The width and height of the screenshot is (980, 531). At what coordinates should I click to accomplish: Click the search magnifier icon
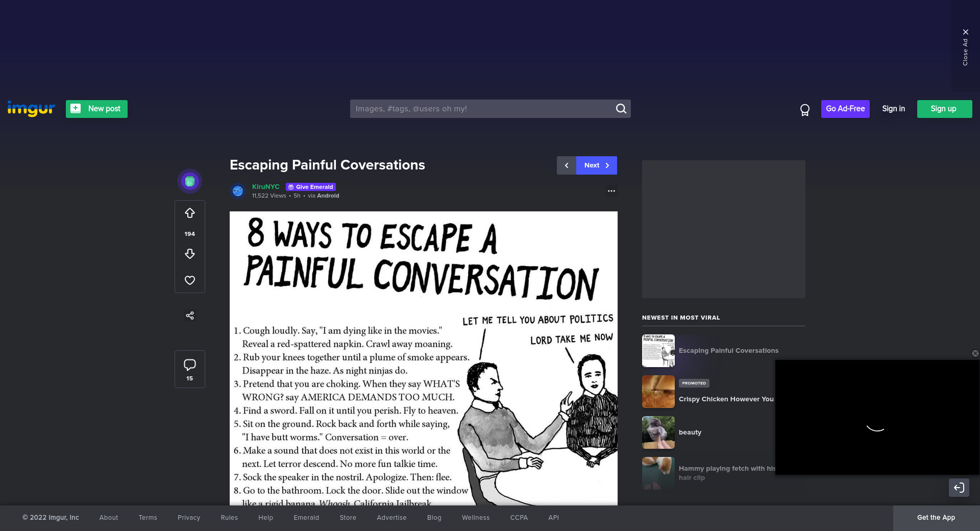click(x=621, y=109)
